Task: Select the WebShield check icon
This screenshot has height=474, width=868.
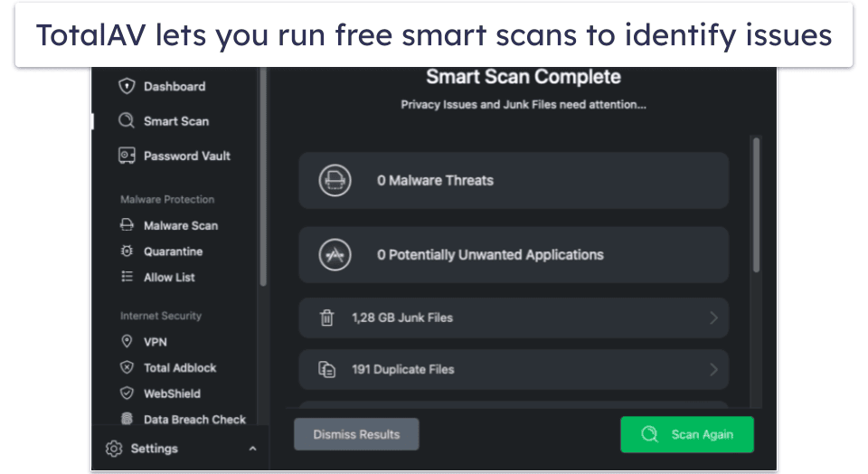Action: (127, 393)
